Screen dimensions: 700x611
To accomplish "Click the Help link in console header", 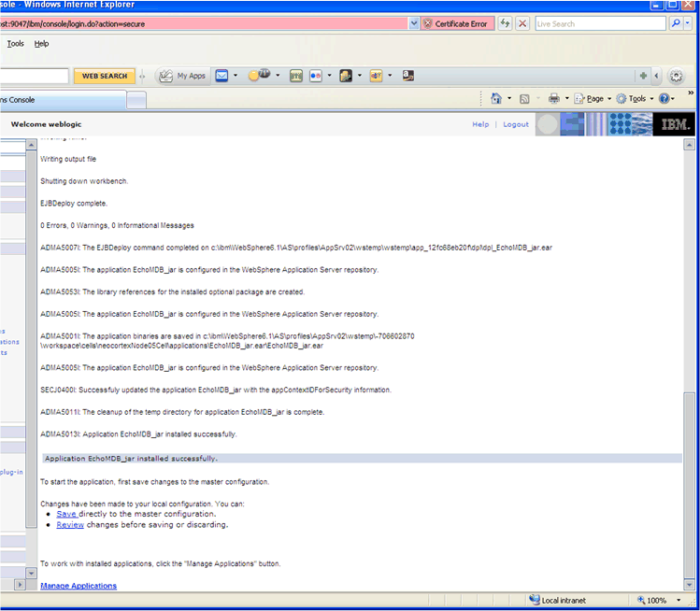I will [x=480, y=124].
